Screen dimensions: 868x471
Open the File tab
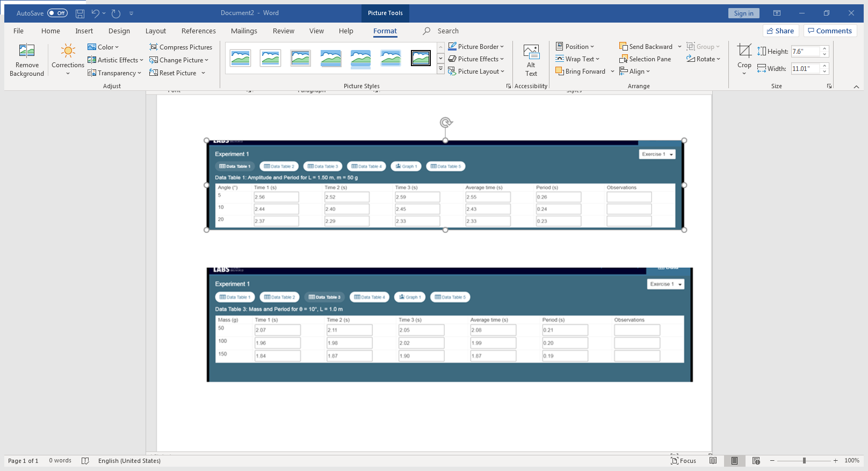(18, 31)
